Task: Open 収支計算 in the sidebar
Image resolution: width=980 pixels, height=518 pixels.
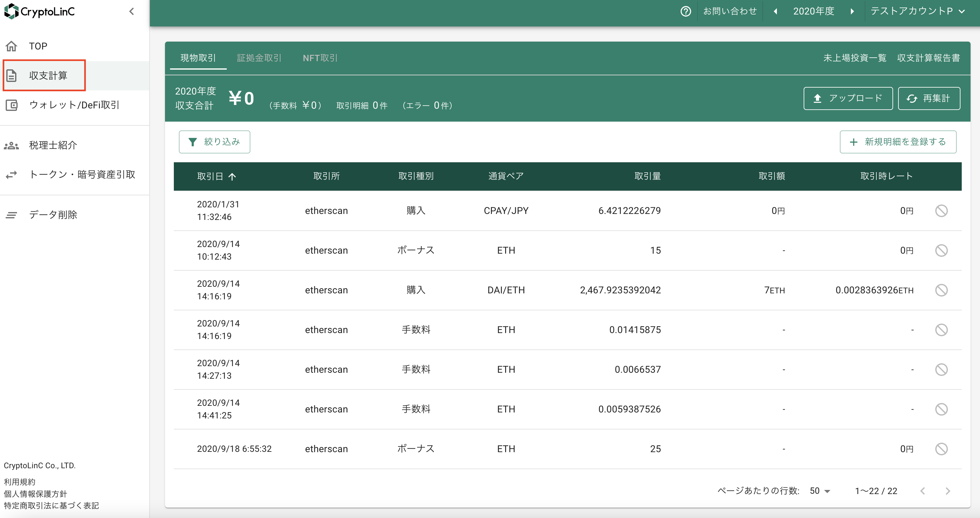Action: pos(75,75)
